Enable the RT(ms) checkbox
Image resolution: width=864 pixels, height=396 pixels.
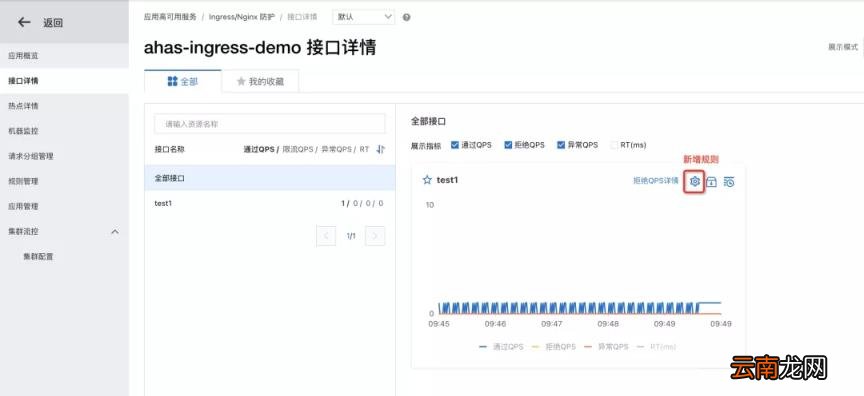point(614,145)
